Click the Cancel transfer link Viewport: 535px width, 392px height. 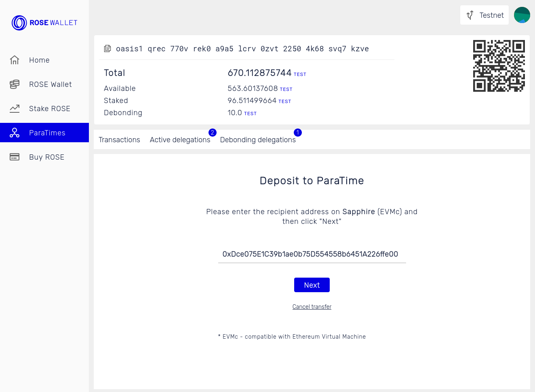coord(312,306)
